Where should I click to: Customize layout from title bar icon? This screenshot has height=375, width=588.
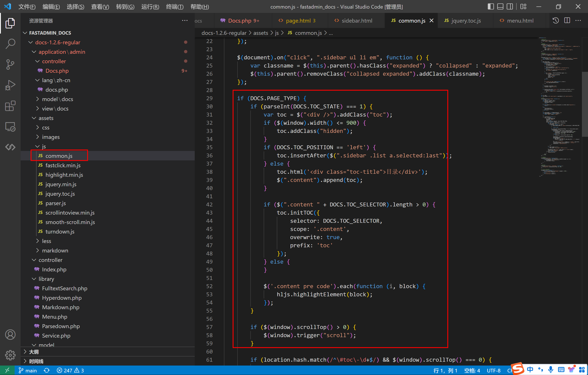pyautogui.click(x=523, y=7)
